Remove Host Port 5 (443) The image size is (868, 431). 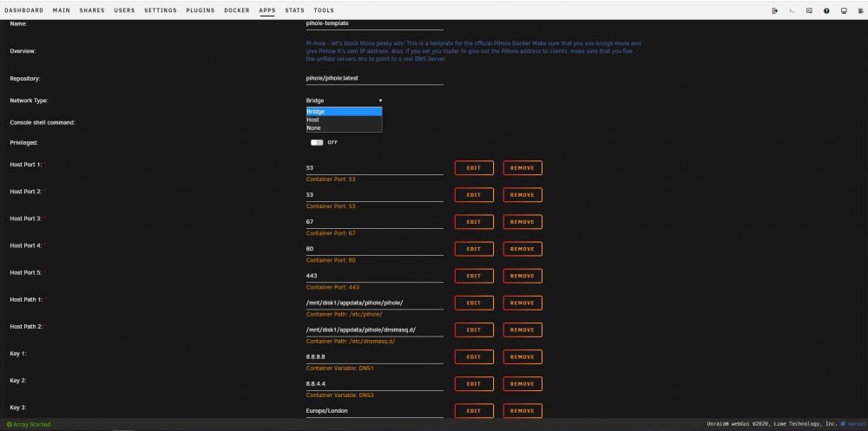coord(523,276)
